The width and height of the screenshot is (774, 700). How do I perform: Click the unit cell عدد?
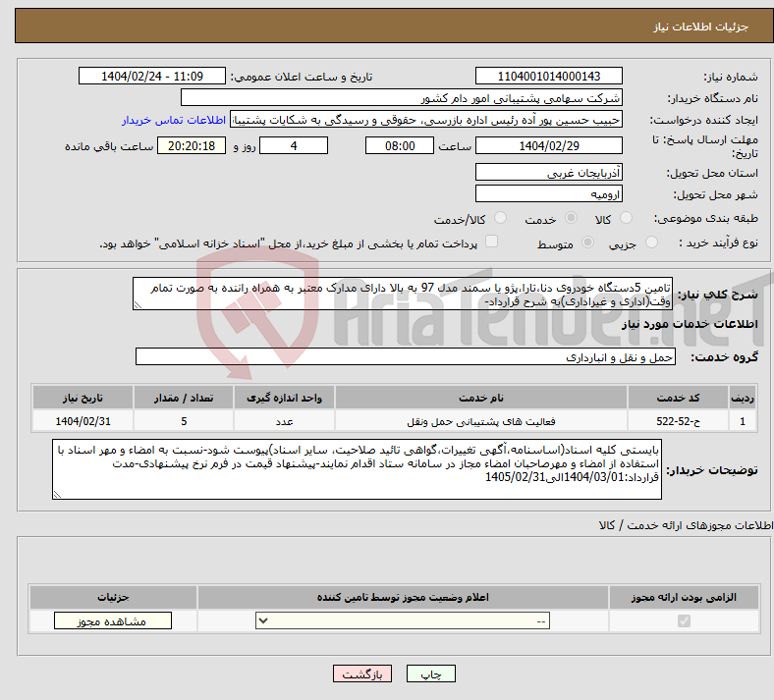tap(284, 422)
